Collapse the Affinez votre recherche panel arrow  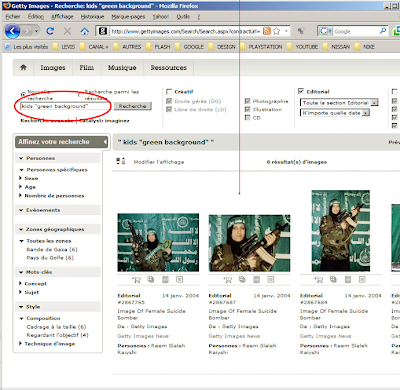[105, 142]
